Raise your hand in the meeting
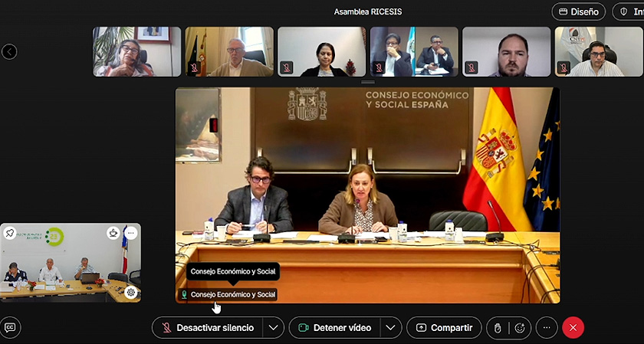Viewport: 644px width, 344px height. point(498,328)
